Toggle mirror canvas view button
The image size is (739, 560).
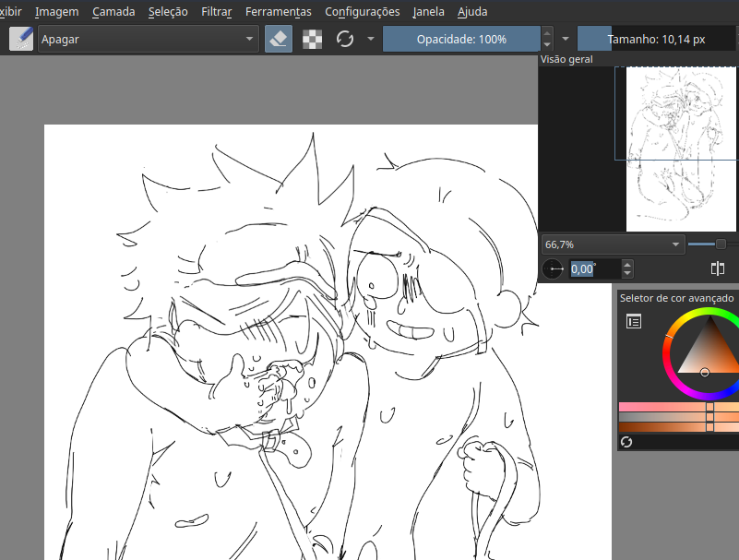(718, 268)
